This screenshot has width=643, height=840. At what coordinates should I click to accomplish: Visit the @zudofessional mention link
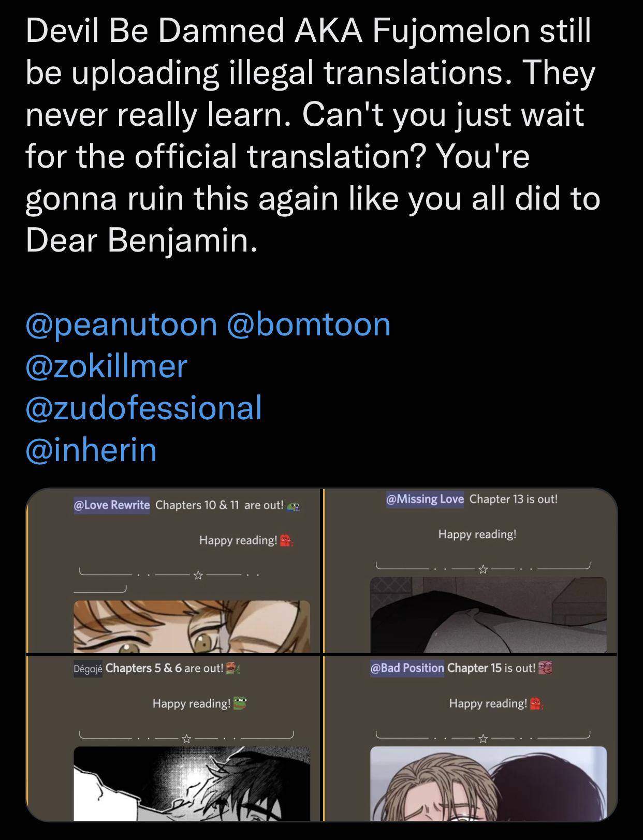click(x=143, y=408)
